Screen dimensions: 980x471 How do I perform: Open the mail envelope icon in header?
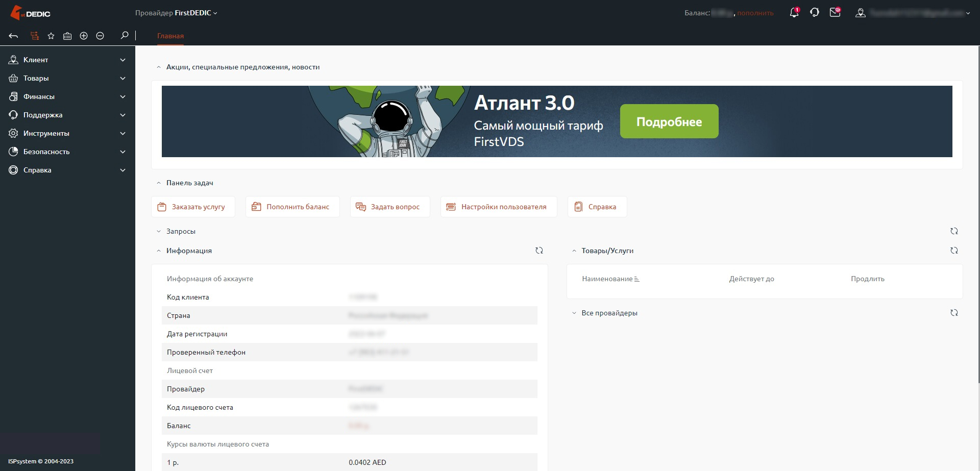[x=835, y=13]
